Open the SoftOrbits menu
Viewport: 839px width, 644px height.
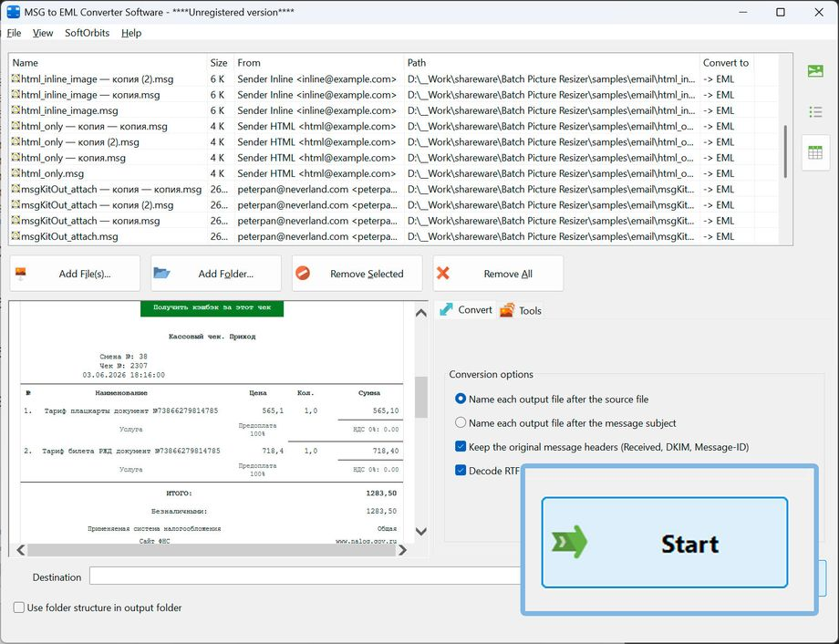pos(88,33)
